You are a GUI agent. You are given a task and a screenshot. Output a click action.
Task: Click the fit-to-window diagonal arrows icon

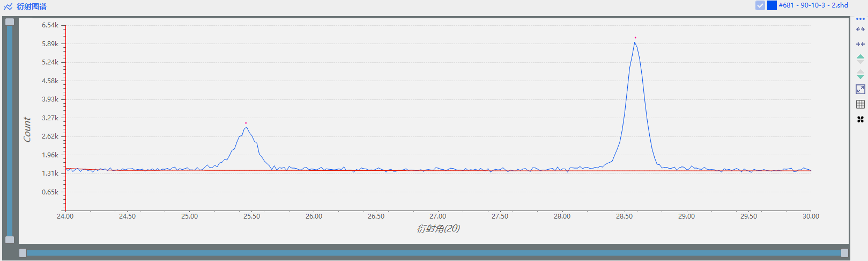(x=860, y=89)
